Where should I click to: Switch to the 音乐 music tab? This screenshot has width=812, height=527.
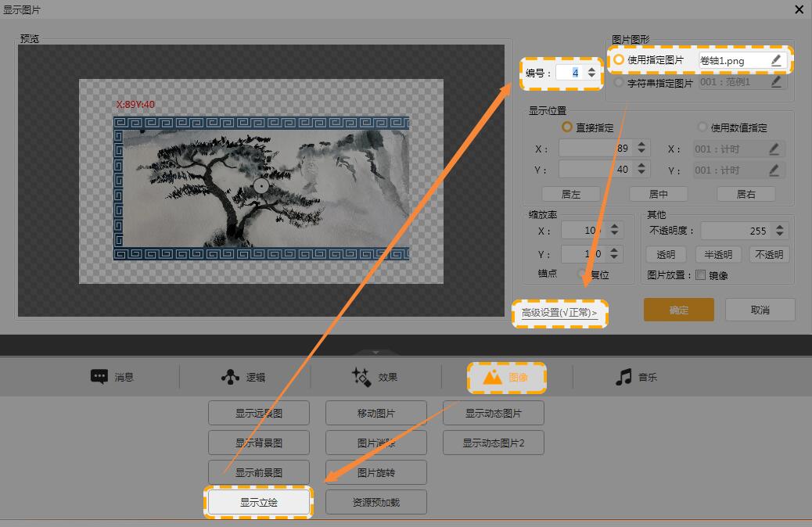pyautogui.click(x=636, y=377)
